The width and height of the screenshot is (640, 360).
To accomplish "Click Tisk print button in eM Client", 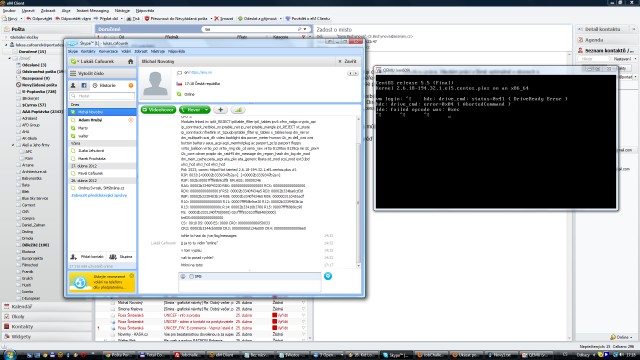I will tap(133, 19).
